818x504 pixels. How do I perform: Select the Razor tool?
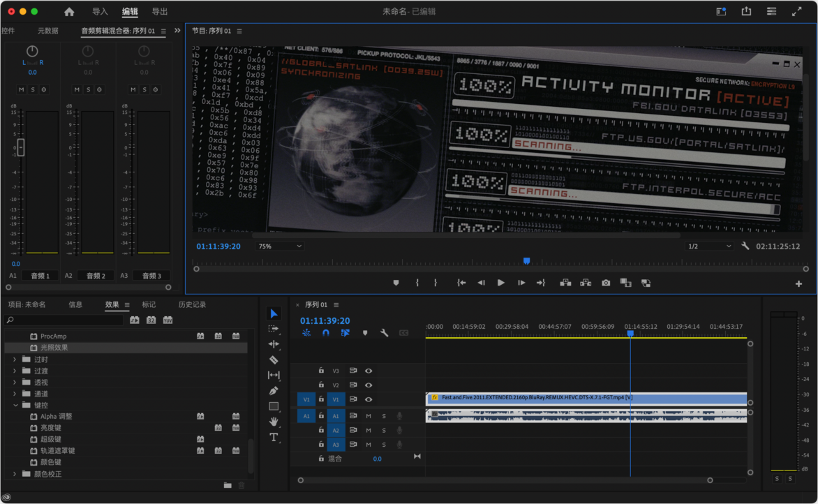[274, 360]
